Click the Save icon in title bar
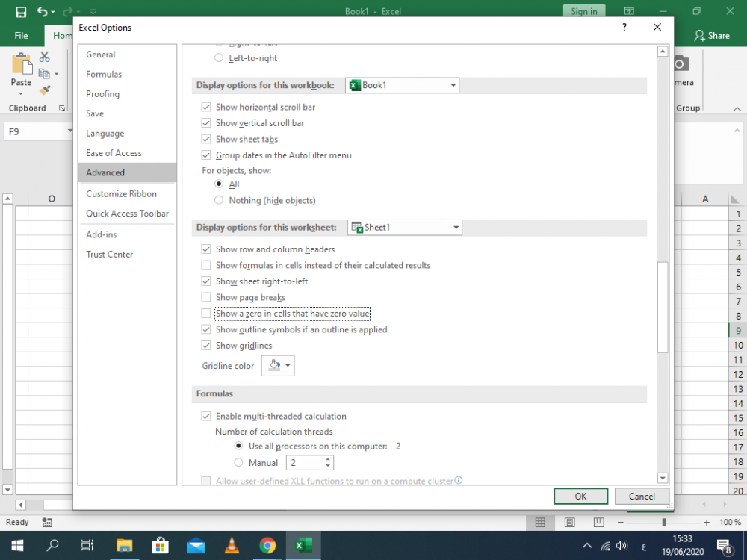 [x=21, y=11]
